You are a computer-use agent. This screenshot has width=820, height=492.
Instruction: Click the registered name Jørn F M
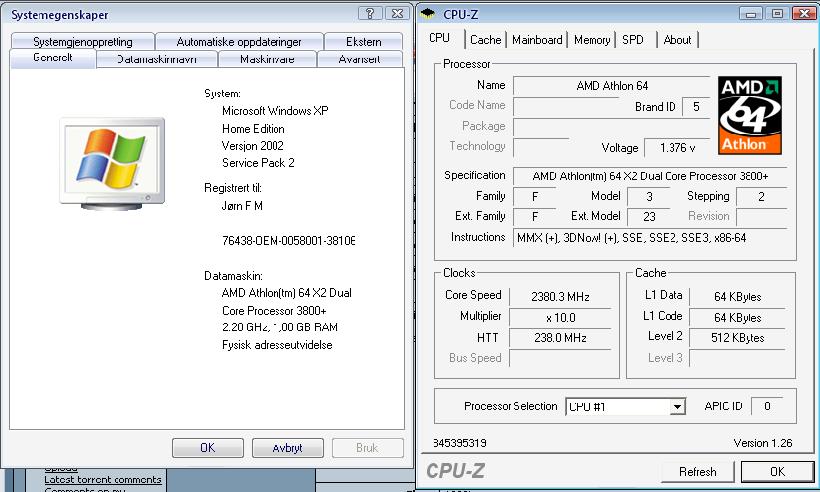pyautogui.click(x=242, y=206)
